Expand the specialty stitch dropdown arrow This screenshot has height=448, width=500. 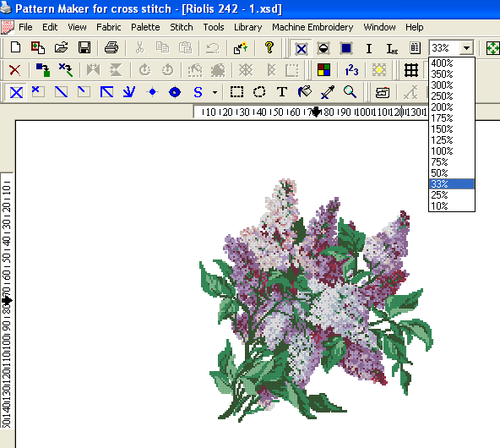click(215, 92)
